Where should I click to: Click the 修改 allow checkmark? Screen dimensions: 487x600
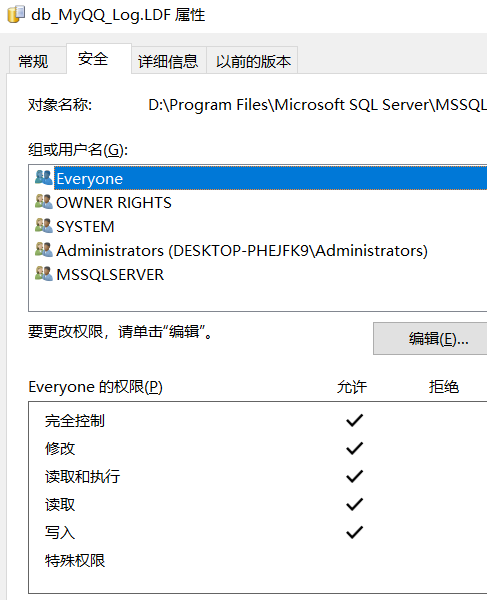tap(354, 448)
